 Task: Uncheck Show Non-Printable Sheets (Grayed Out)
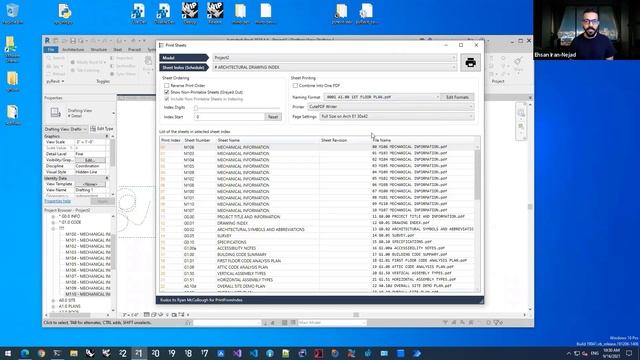(x=167, y=92)
